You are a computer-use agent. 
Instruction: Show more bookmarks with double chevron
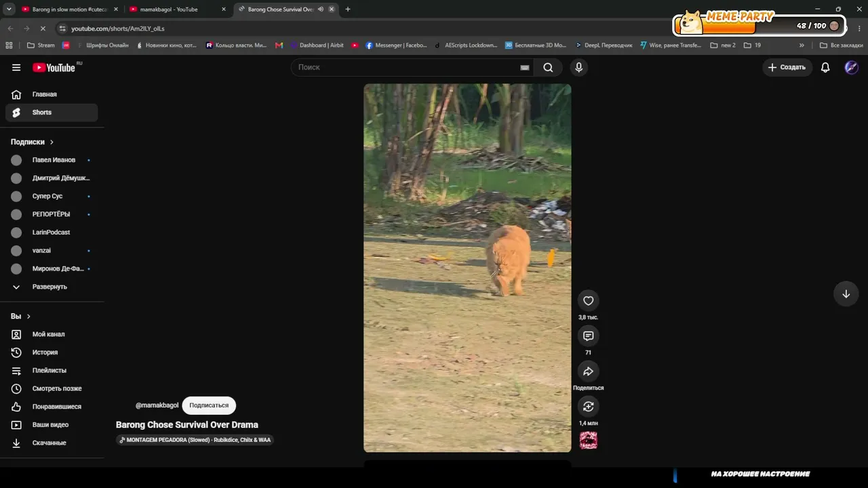(x=802, y=45)
